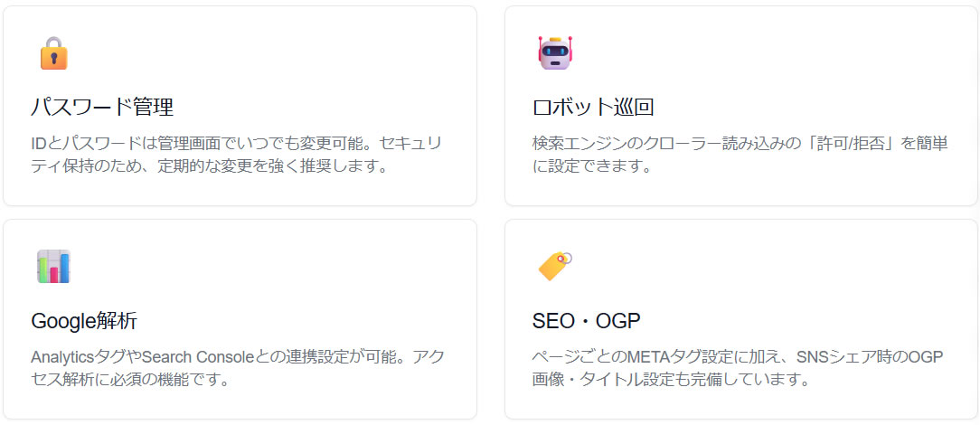The width and height of the screenshot is (980, 425).
Task: Open the SEO・OGP heading
Action: [587, 321]
